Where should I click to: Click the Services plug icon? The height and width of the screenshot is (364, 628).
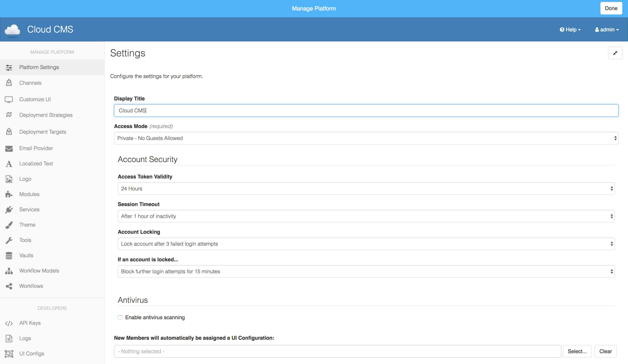(x=9, y=210)
